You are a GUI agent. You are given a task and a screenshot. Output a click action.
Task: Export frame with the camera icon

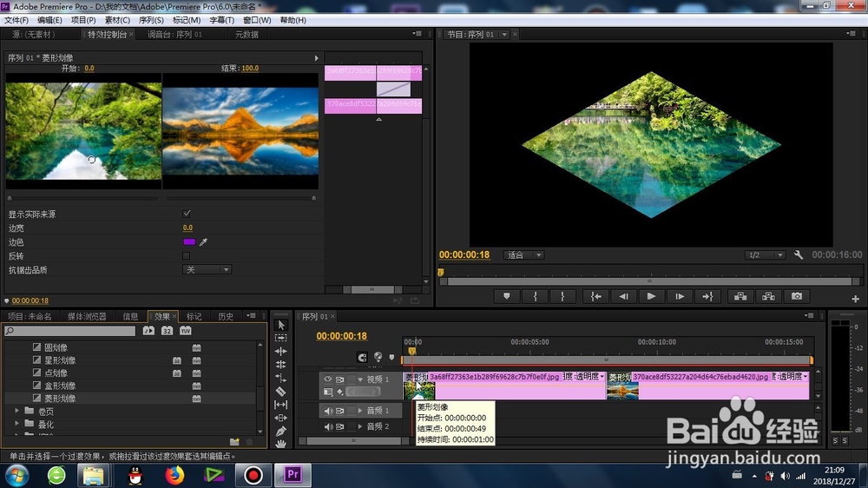(797, 296)
